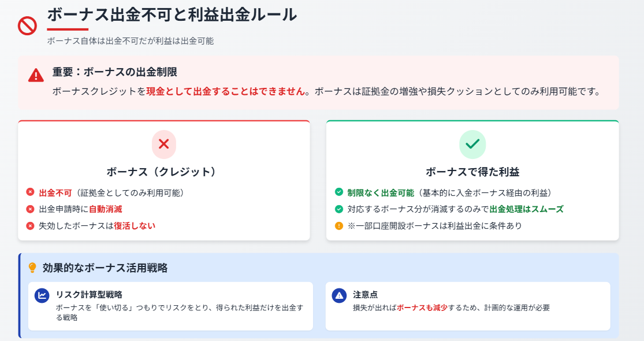Click the red text 現金として出金することはできません
The height and width of the screenshot is (341, 644).
(226, 91)
